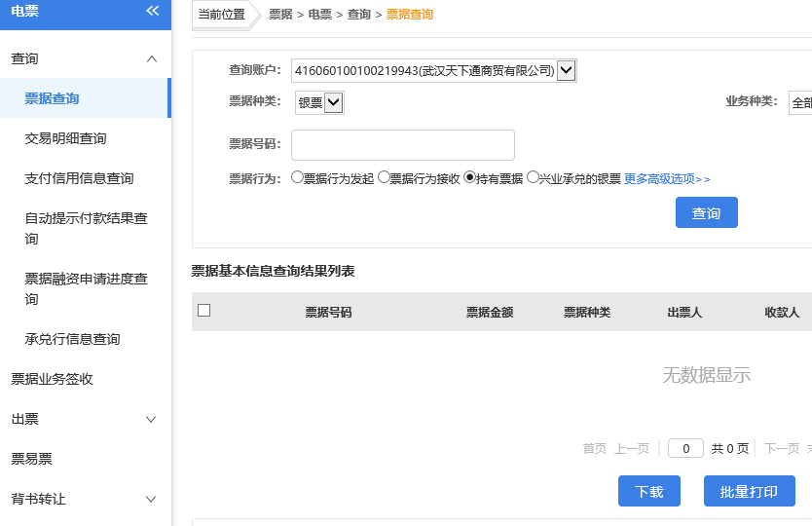Image resolution: width=812 pixels, height=526 pixels.
Task: Select 持有票据 radio button
Action: [469, 177]
